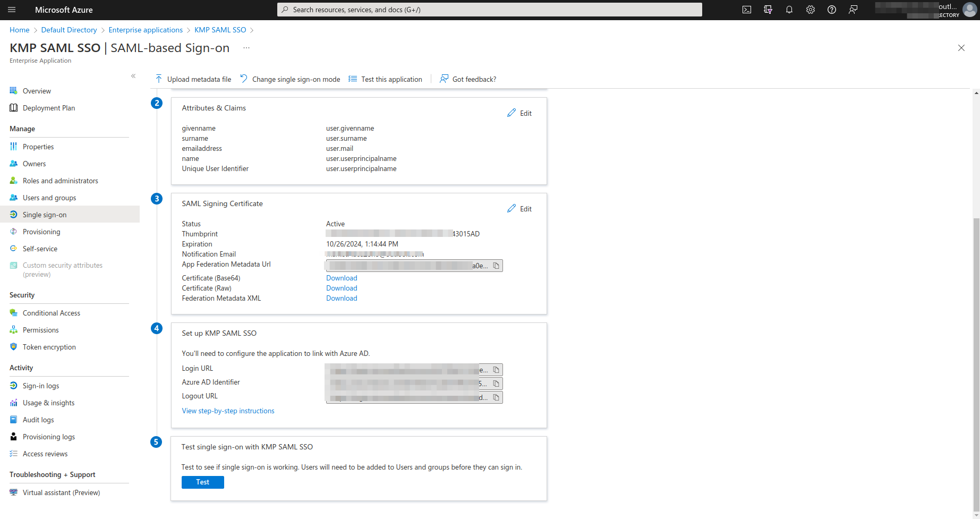Open the Help question mark menu
980x519 pixels.
click(x=832, y=10)
